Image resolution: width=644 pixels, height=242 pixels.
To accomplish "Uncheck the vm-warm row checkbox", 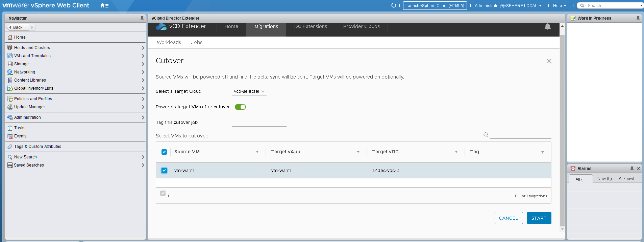I will [164, 171].
